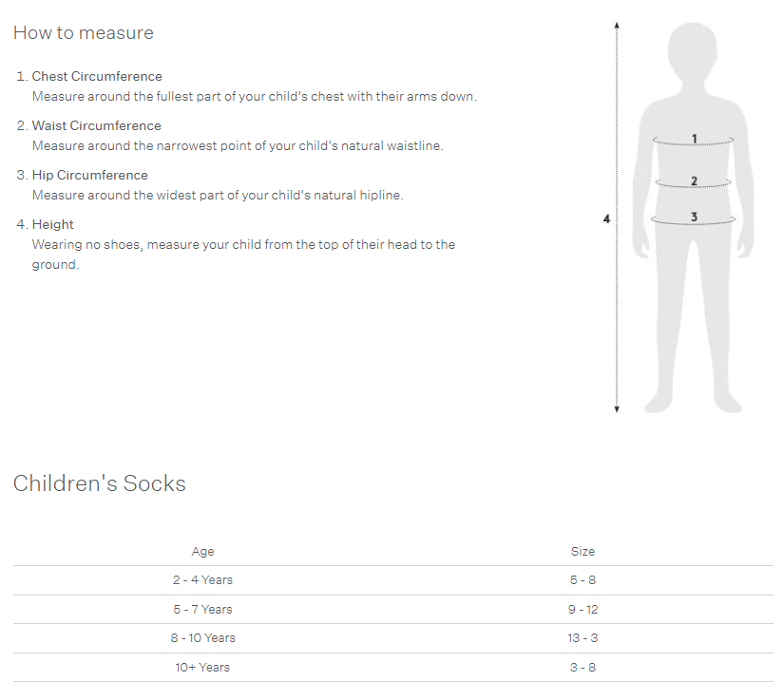The width and height of the screenshot is (784, 700).
Task: Click the child silhouette head
Action: click(x=693, y=50)
